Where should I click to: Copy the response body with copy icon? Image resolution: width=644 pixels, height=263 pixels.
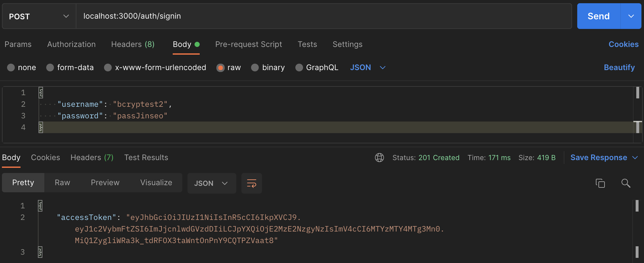[x=600, y=183]
